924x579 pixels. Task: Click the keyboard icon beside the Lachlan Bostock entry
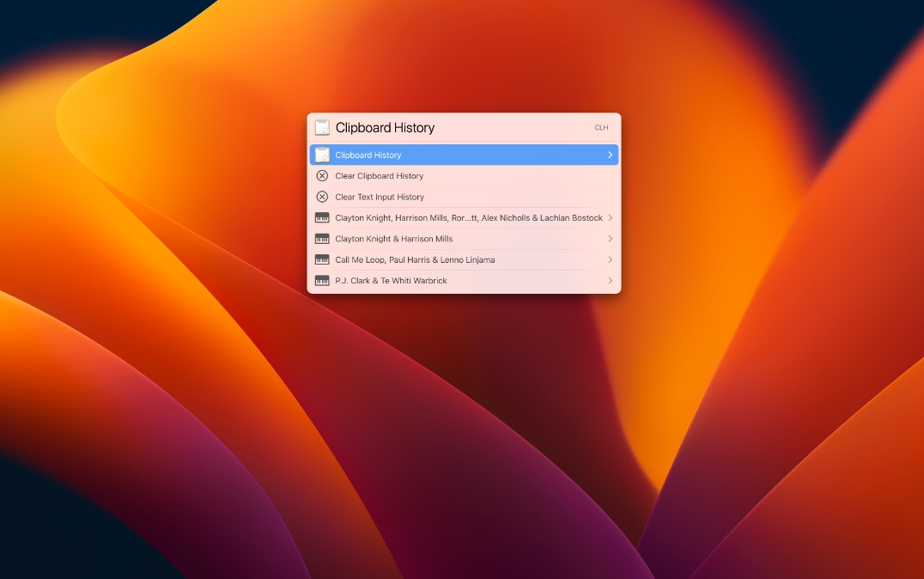point(322,217)
